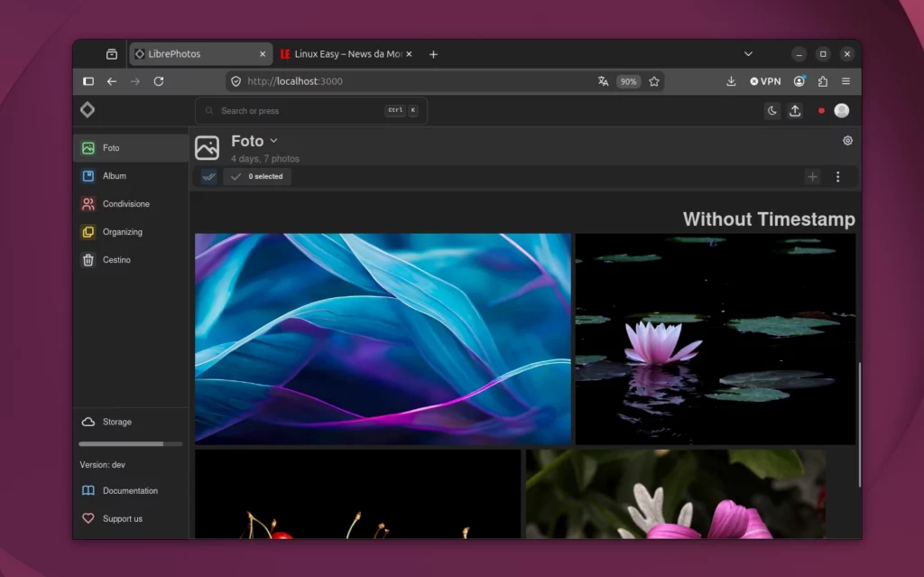Expand the list all tabs chevron

coord(748,53)
